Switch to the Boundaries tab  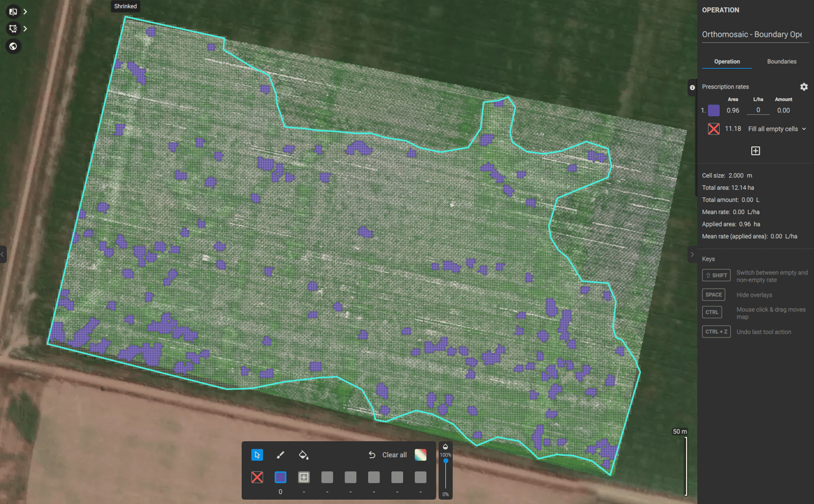(x=781, y=61)
